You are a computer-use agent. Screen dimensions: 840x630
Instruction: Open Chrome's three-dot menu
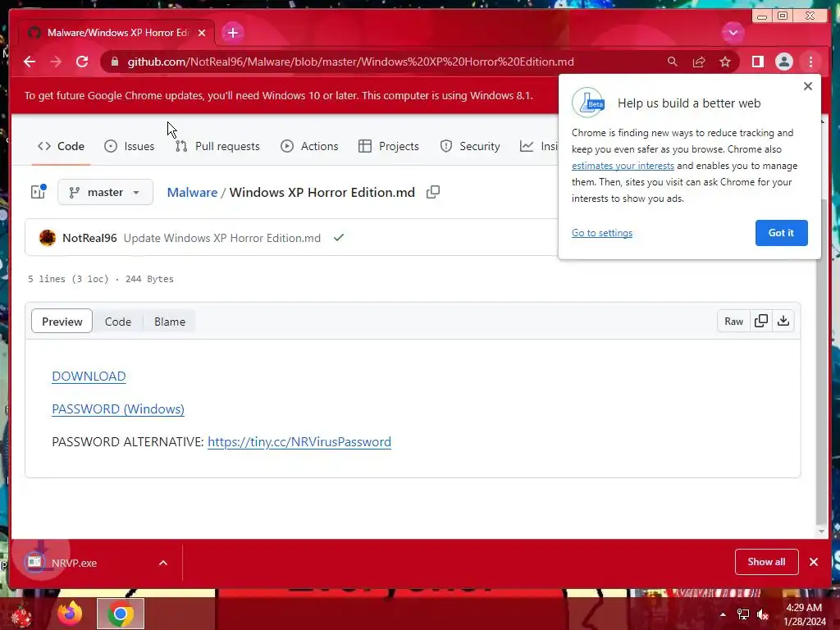tap(810, 62)
